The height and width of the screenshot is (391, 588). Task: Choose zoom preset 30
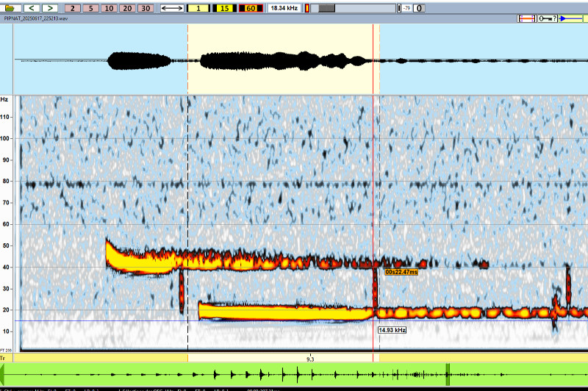[x=145, y=8]
